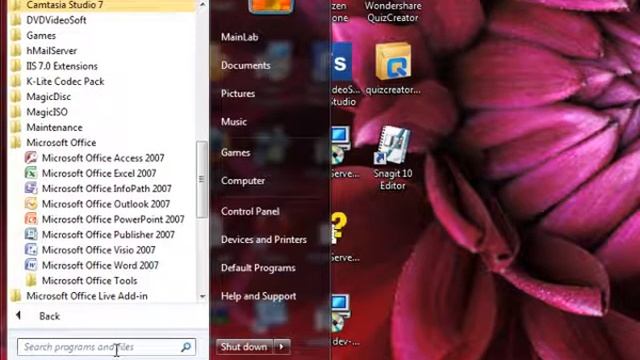
Task: Open Devices and Printers
Action: tap(264, 239)
